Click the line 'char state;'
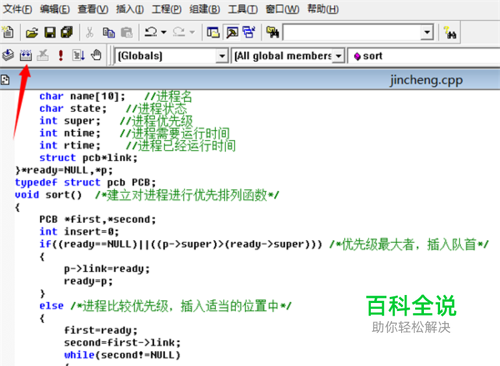The image size is (500, 366). (73, 109)
